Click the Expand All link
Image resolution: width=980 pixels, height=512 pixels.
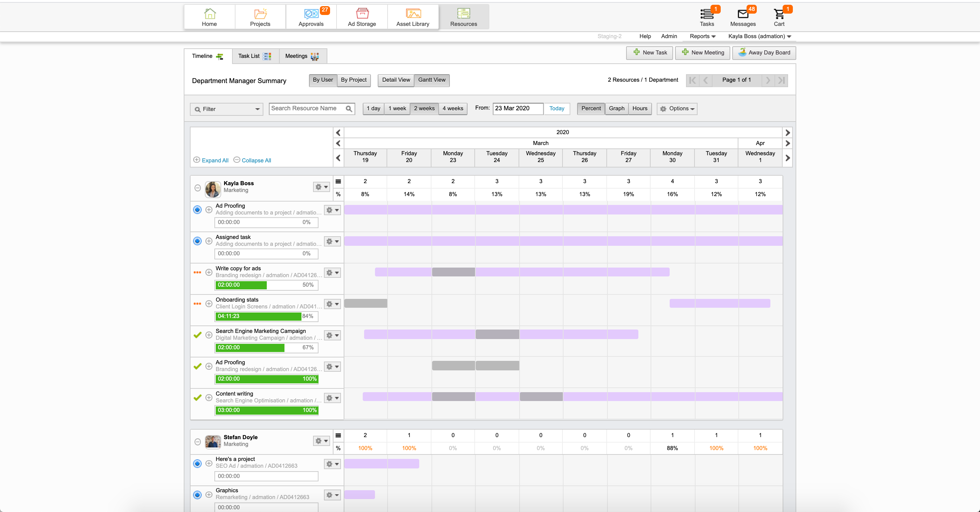215,160
